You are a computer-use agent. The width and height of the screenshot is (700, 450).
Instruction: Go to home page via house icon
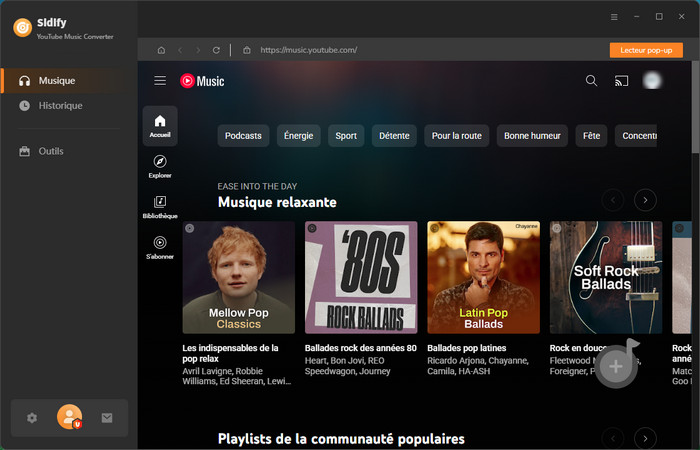click(x=161, y=50)
